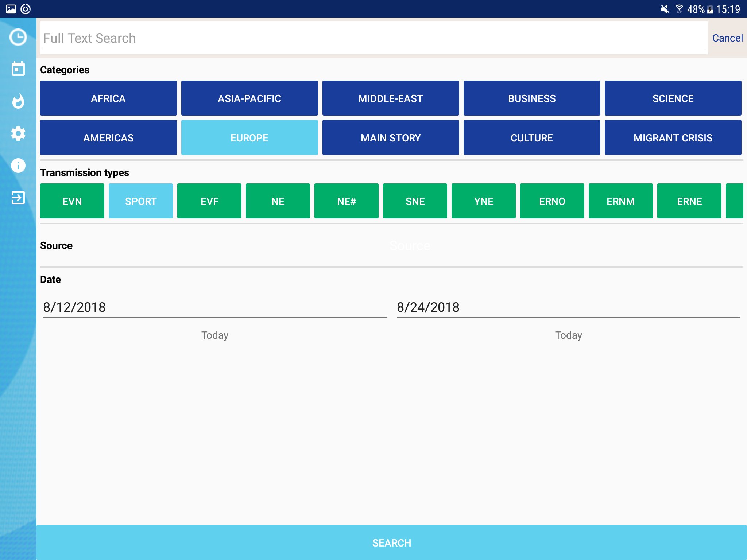This screenshot has width=747, height=560.
Task: Open the start date 8/12/2018 picker
Action: [214, 307]
